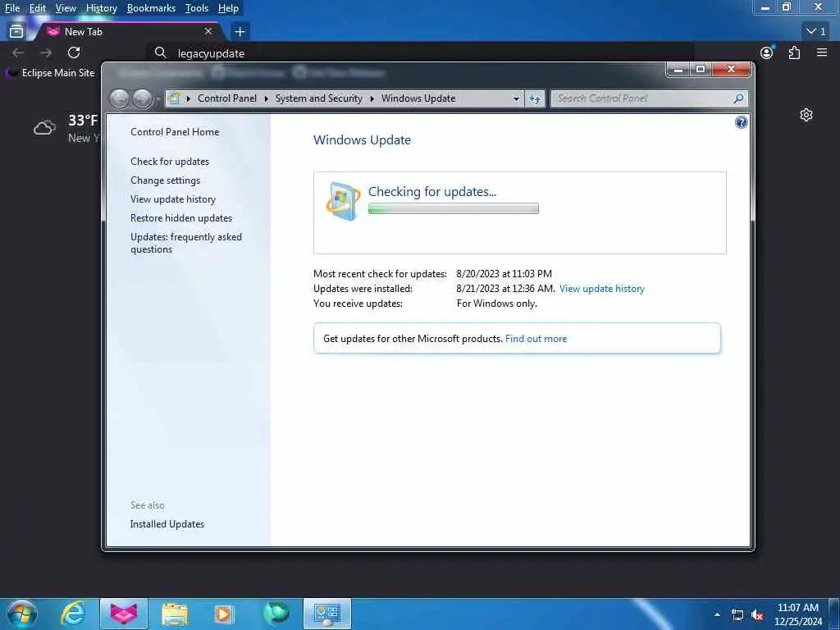This screenshot has height=630, width=840.
Task: Click the Control Panel search magnifier
Action: point(738,98)
